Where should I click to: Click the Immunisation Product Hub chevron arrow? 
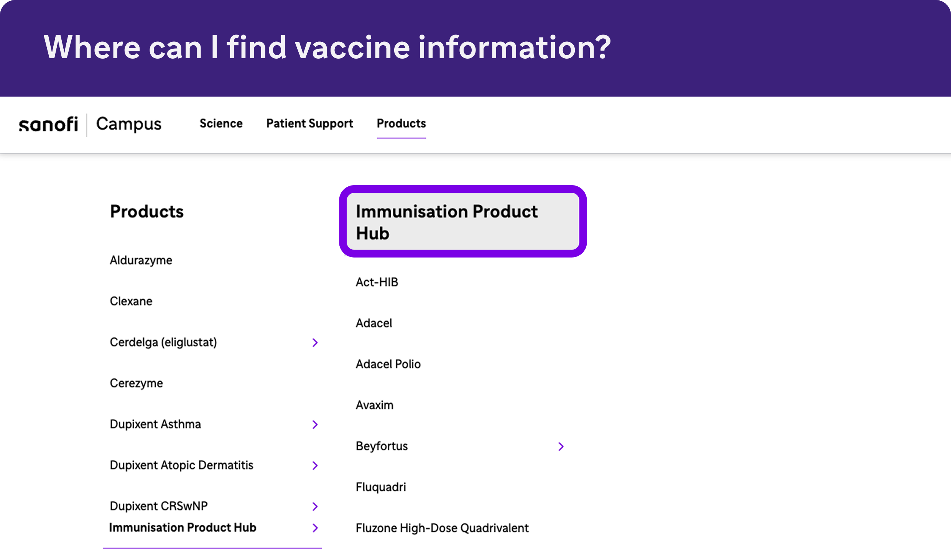315,528
